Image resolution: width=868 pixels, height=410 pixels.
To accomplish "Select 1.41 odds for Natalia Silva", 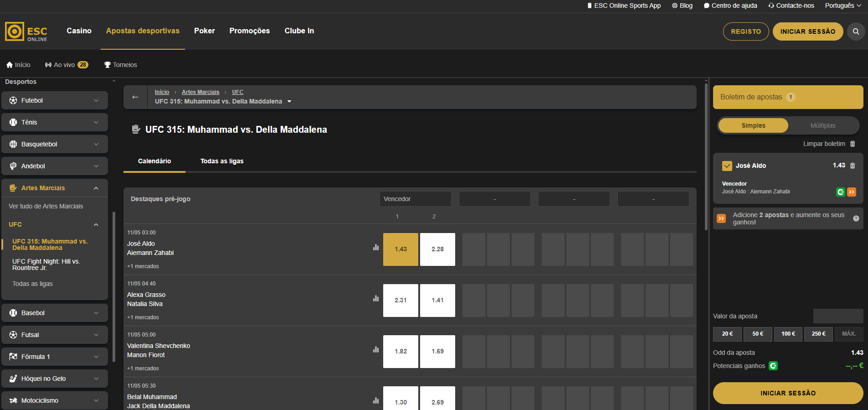I will tap(437, 301).
